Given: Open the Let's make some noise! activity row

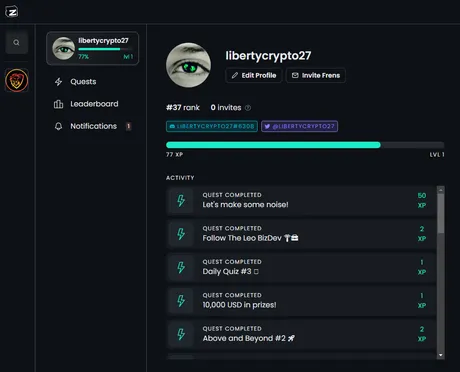Looking at the screenshot, I should pos(302,201).
